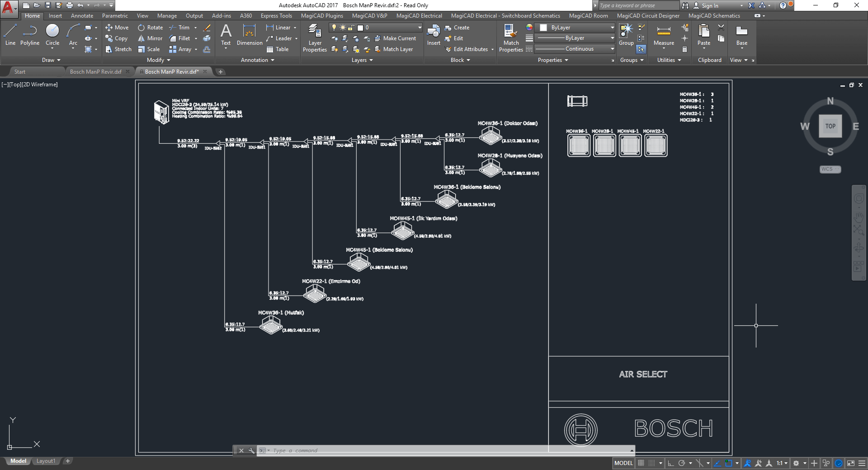
Task: Open the ByLayer object color swatch dropdown
Action: point(577,28)
